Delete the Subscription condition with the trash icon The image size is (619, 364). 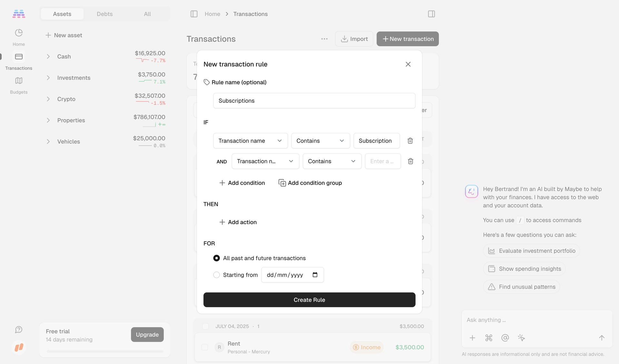(410, 141)
